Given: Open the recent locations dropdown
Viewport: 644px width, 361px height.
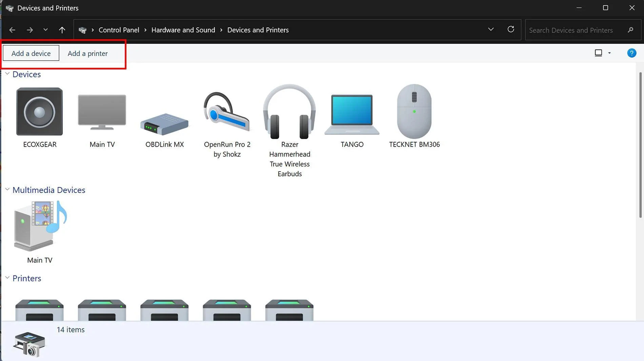Looking at the screenshot, I should coord(45,30).
